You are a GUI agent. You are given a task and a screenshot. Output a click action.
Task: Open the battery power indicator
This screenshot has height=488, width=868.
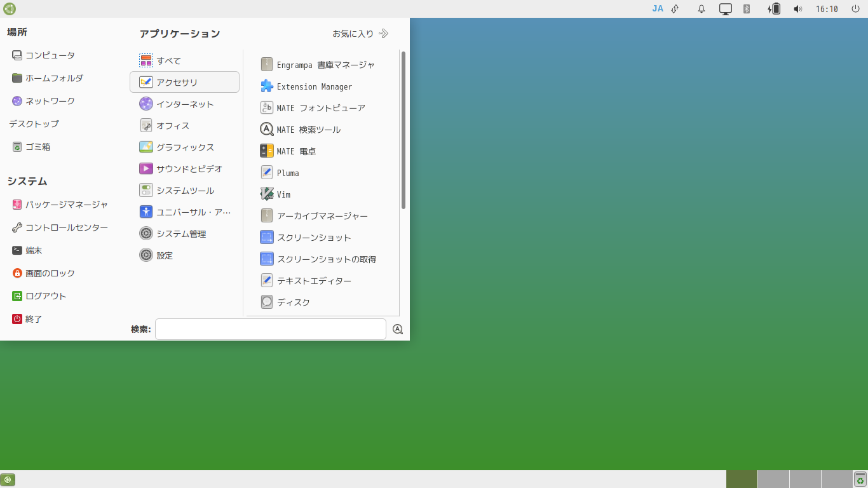coord(774,9)
